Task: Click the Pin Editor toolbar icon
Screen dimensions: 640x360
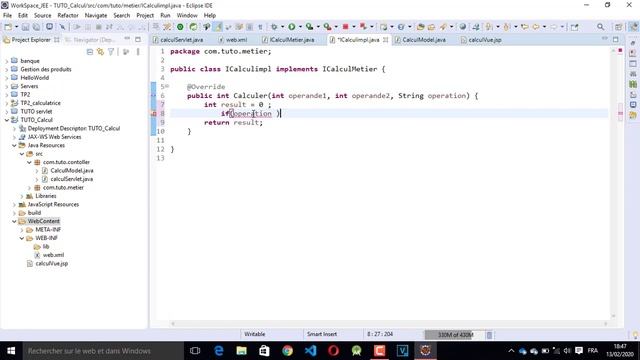Action: point(575,27)
